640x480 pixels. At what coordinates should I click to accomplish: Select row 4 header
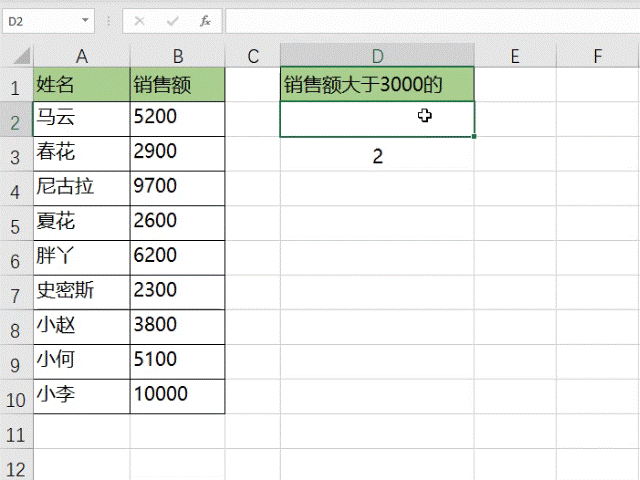point(16,191)
